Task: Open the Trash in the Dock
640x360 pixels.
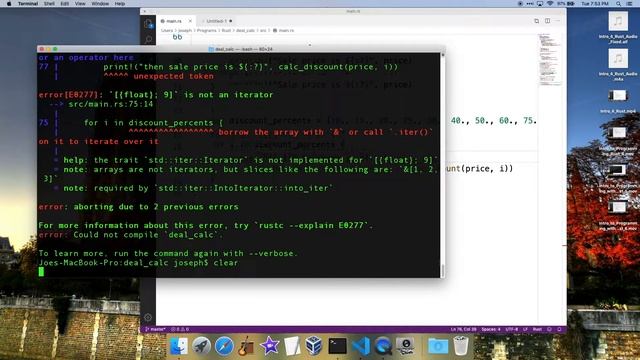Action: point(461,346)
